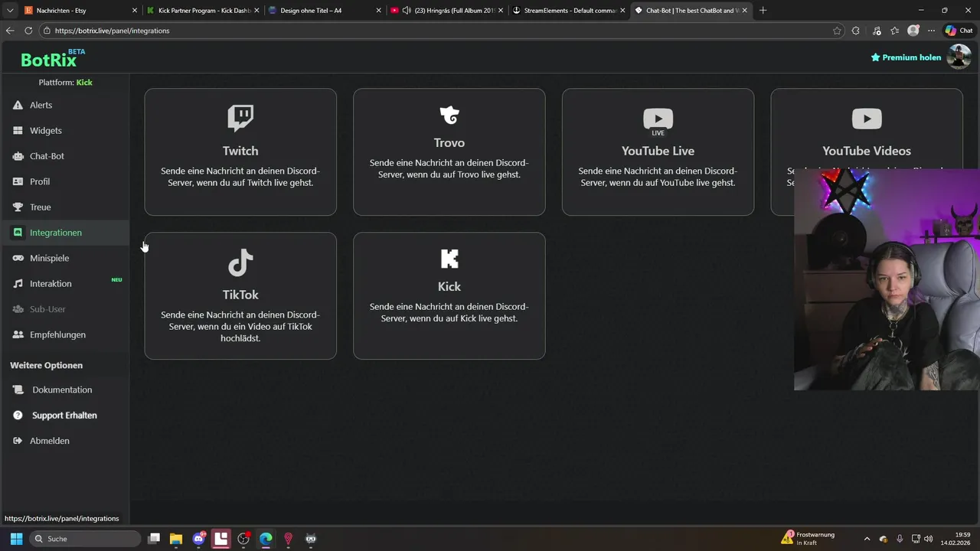The height and width of the screenshot is (551, 980).
Task: Open Task View on the taskbar
Action: [154, 539]
